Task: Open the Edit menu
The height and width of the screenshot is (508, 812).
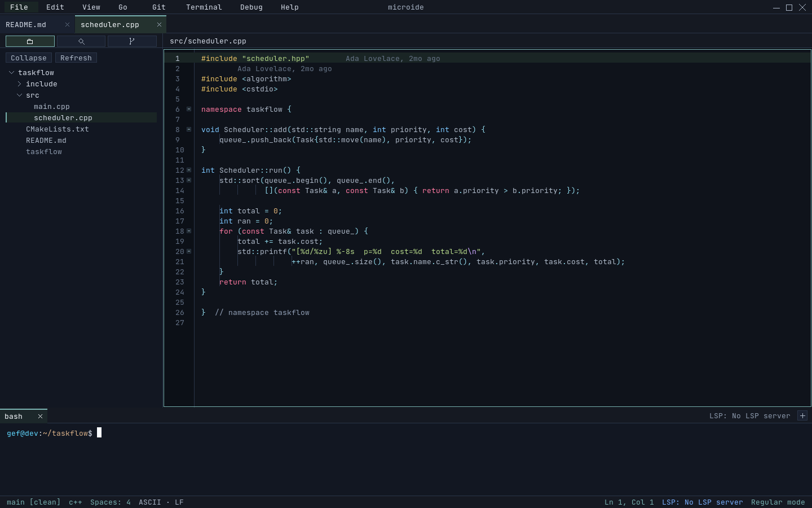Action: point(55,7)
